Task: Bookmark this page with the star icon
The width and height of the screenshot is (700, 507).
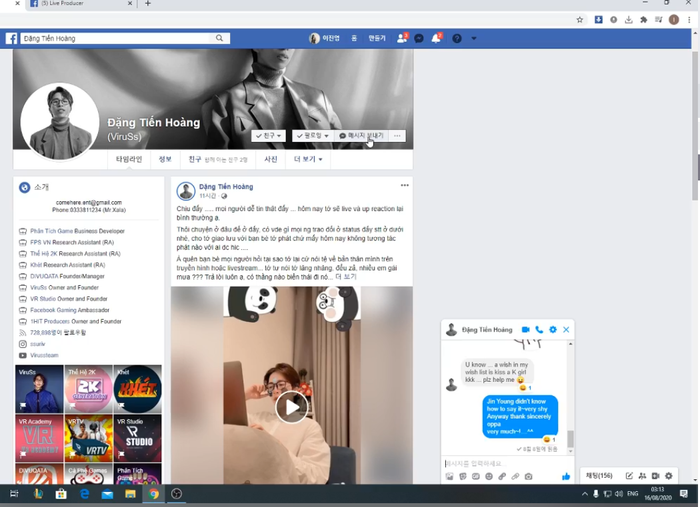Action: pos(580,19)
